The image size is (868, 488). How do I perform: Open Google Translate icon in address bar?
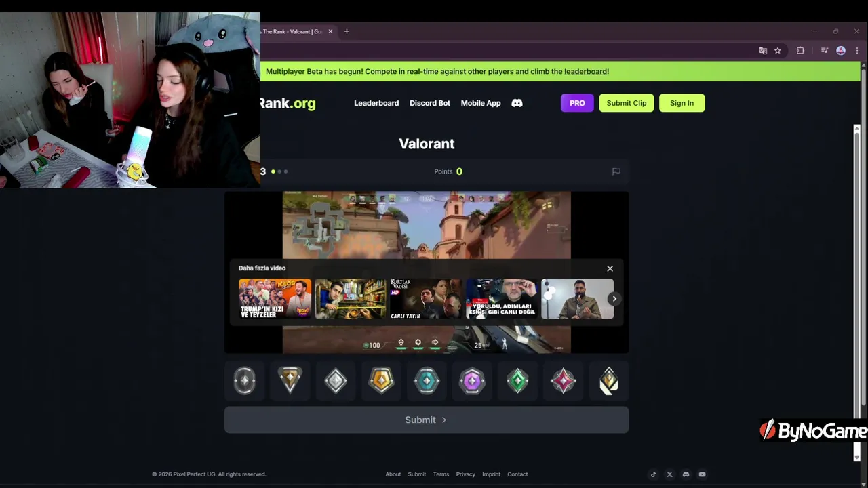763,51
